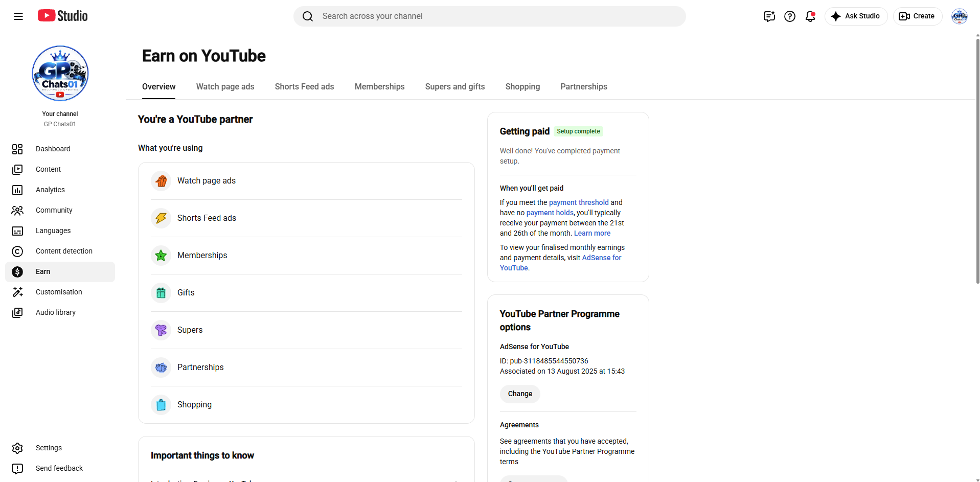980x482 pixels.
Task: Open the notifications bell
Action: (810, 16)
